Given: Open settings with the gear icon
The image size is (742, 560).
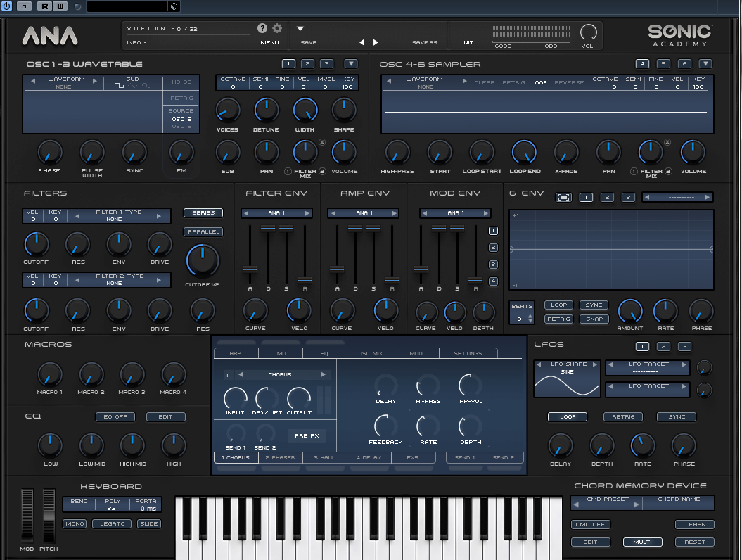Looking at the screenshot, I should (277, 28).
